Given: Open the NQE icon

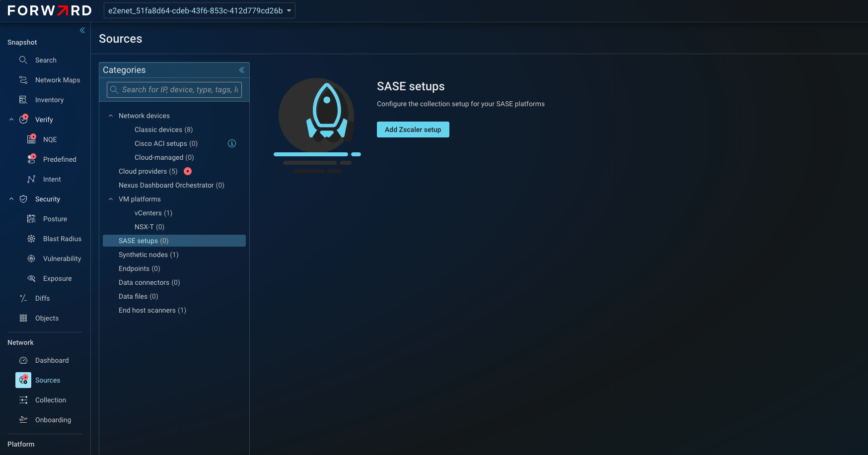Looking at the screenshot, I should point(31,139).
